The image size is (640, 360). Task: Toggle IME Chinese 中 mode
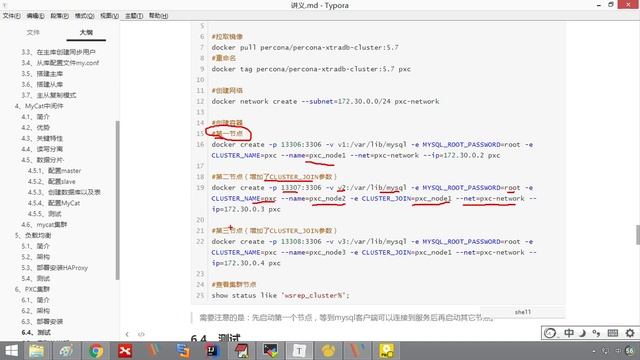pyautogui.click(x=569, y=333)
